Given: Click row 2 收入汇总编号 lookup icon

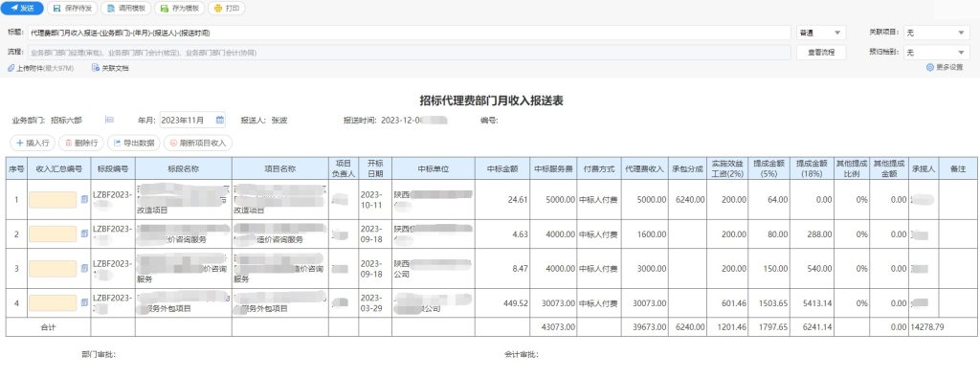Looking at the screenshot, I should [x=84, y=234].
